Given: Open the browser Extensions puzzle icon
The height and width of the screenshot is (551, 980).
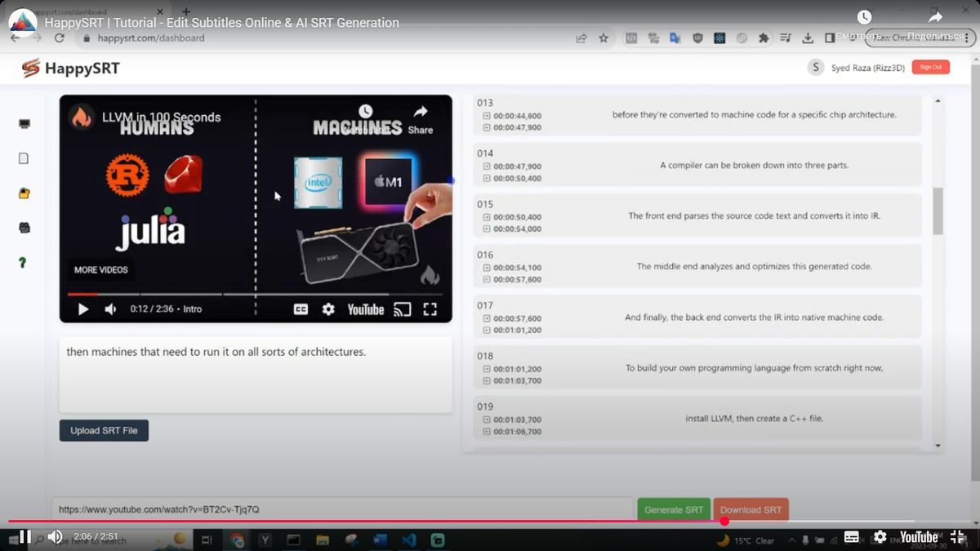Looking at the screenshot, I should (764, 38).
